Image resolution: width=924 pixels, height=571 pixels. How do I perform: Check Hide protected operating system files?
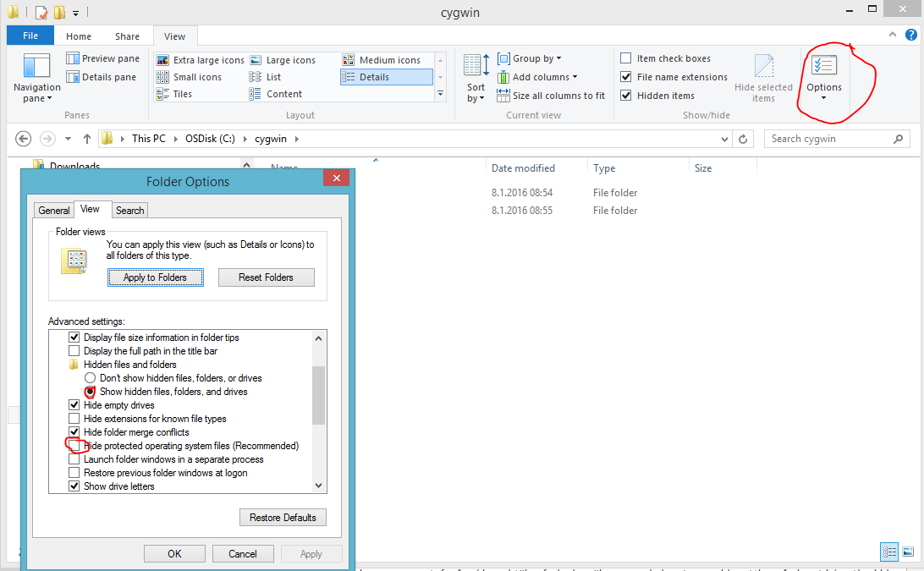[x=74, y=446]
